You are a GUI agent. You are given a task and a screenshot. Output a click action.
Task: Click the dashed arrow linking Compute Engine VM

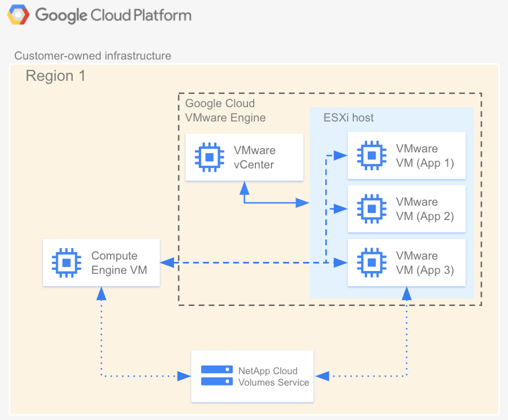[x=246, y=262]
